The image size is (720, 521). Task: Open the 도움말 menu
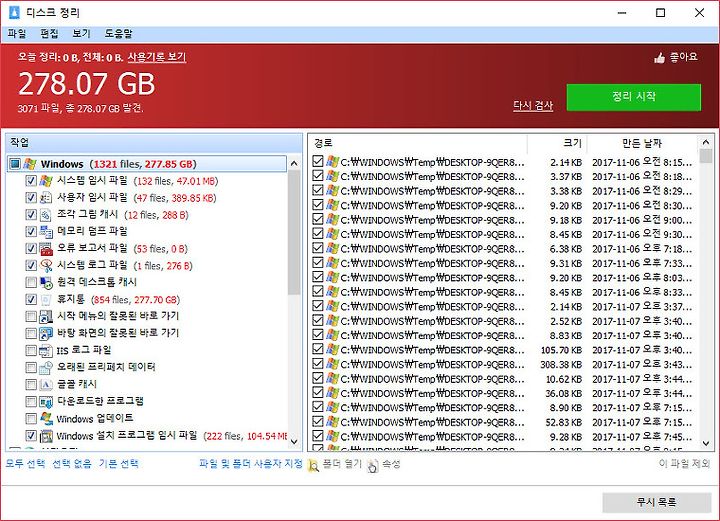tap(118, 34)
